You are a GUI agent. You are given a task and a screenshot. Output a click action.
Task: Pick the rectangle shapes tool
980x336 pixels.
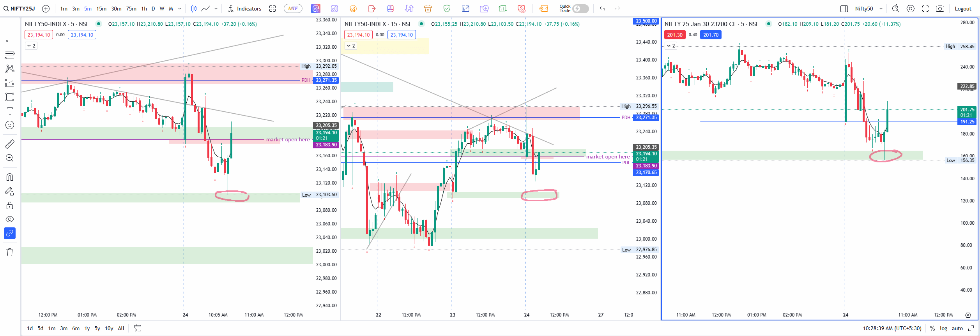(10, 97)
